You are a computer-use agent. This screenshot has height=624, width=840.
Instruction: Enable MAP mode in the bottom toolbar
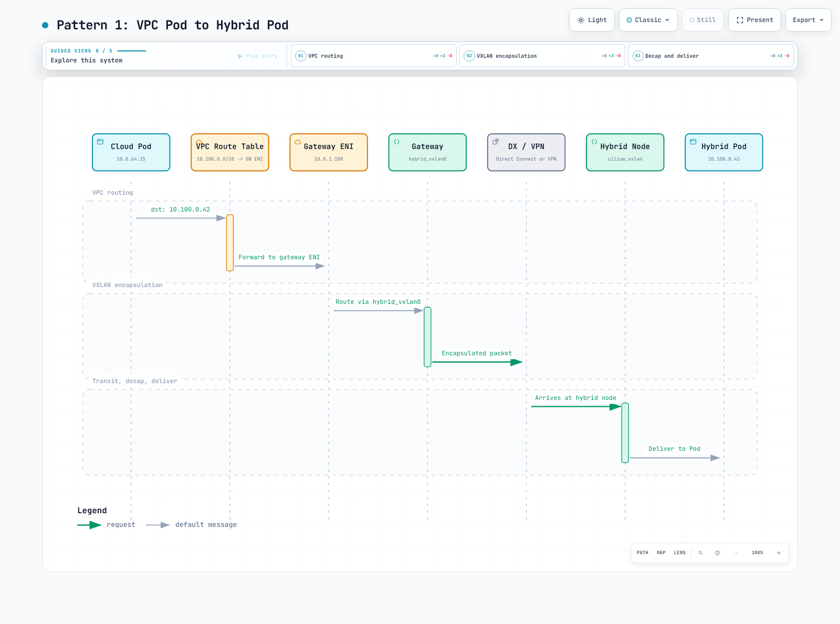[x=661, y=553]
